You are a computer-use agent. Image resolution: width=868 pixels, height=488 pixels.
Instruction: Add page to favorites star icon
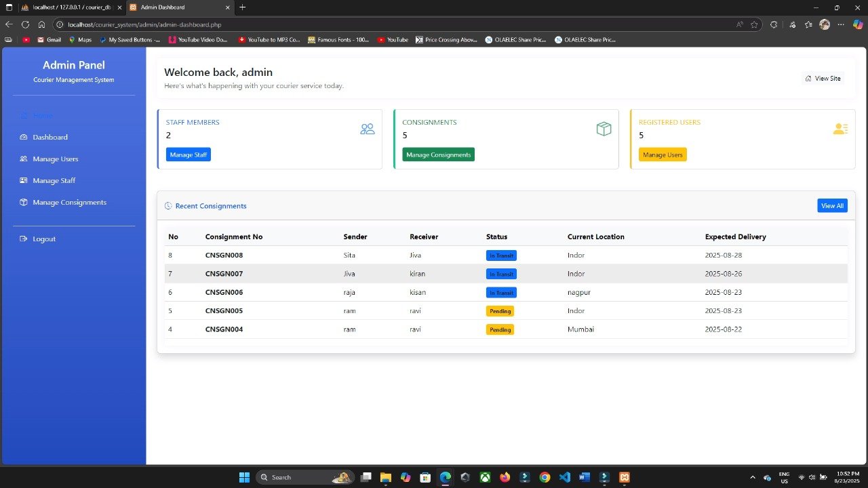coord(754,24)
